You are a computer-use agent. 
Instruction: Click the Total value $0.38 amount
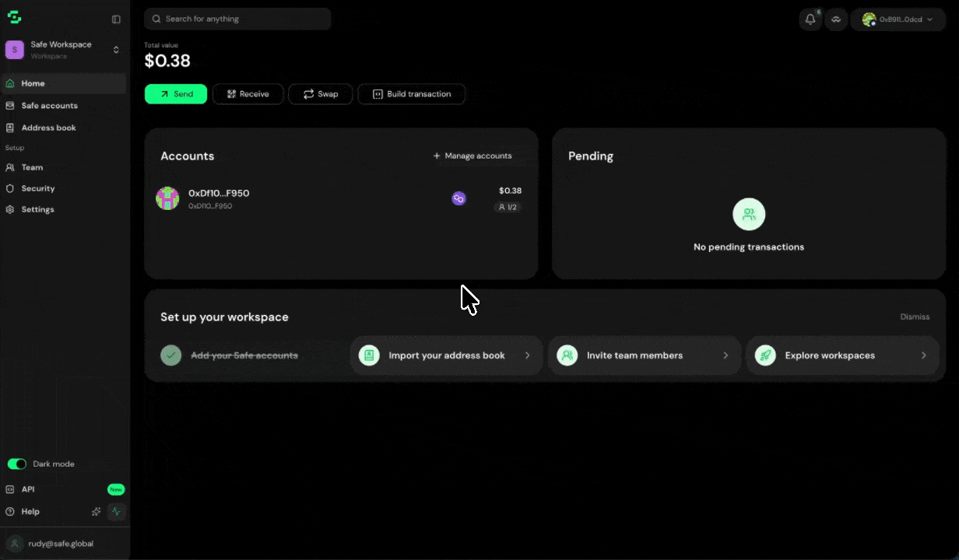point(167,61)
